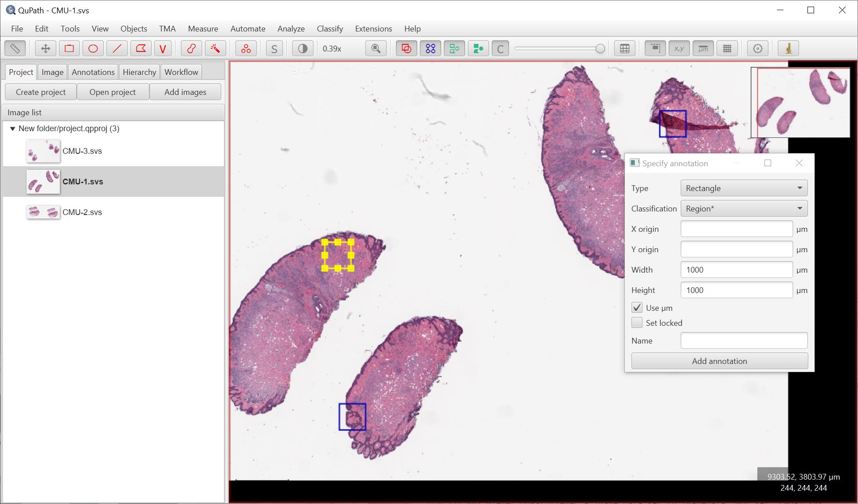The height and width of the screenshot is (504, 858).
Task: Open the Objects menu
Action: pyautogui.click(x=133, y=28)
